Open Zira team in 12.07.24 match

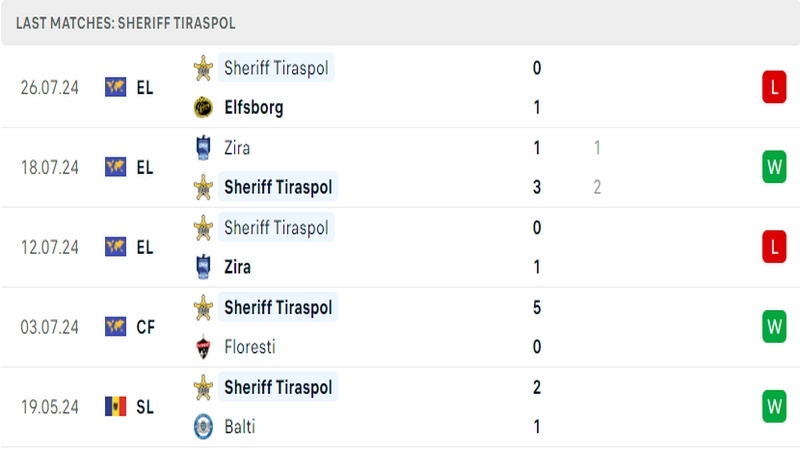coord(237,267)
